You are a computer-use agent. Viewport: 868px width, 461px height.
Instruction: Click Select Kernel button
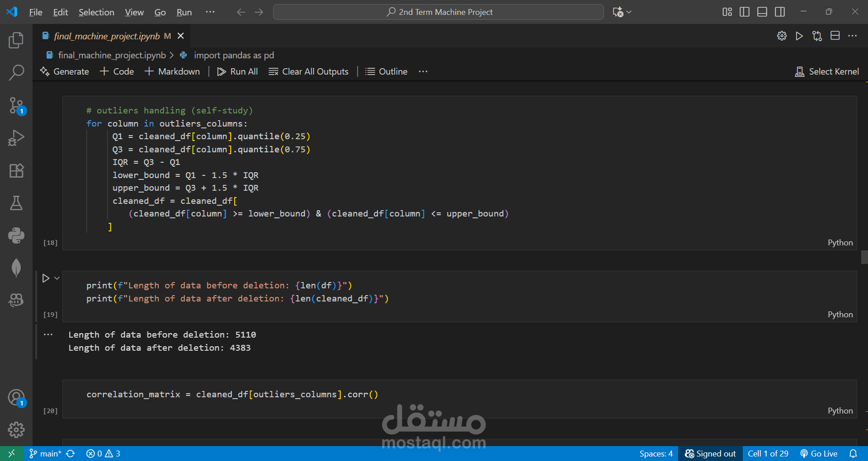[827, 71]
